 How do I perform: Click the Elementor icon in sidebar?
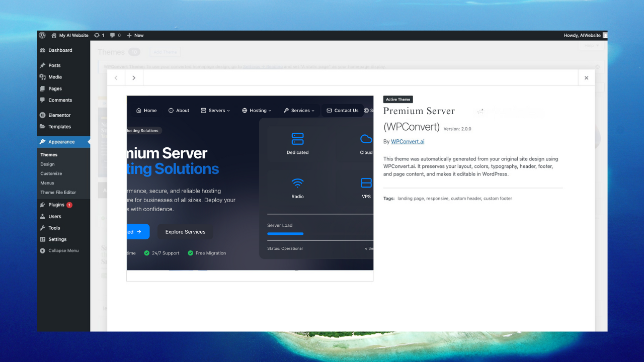tap(43, 115)
